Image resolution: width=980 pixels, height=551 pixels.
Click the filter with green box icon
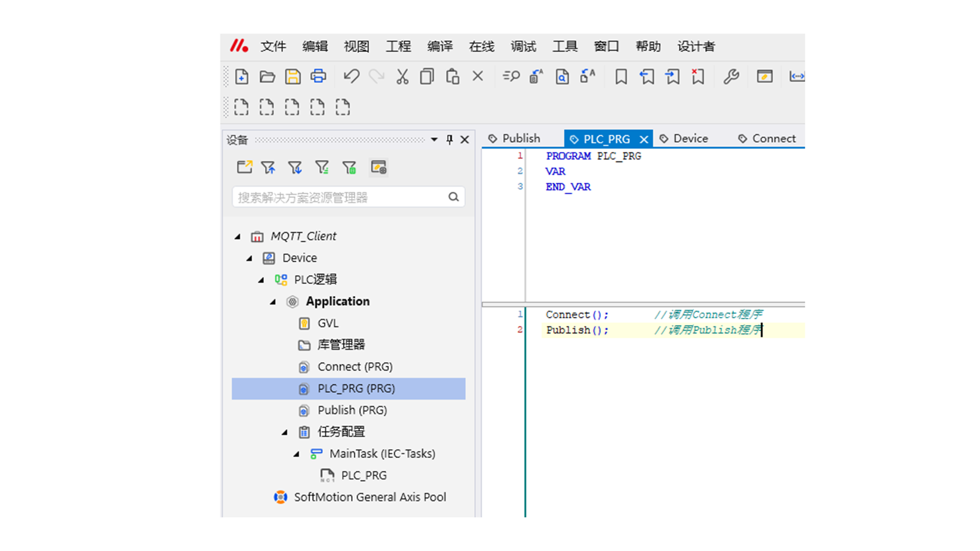click(349, 167)
